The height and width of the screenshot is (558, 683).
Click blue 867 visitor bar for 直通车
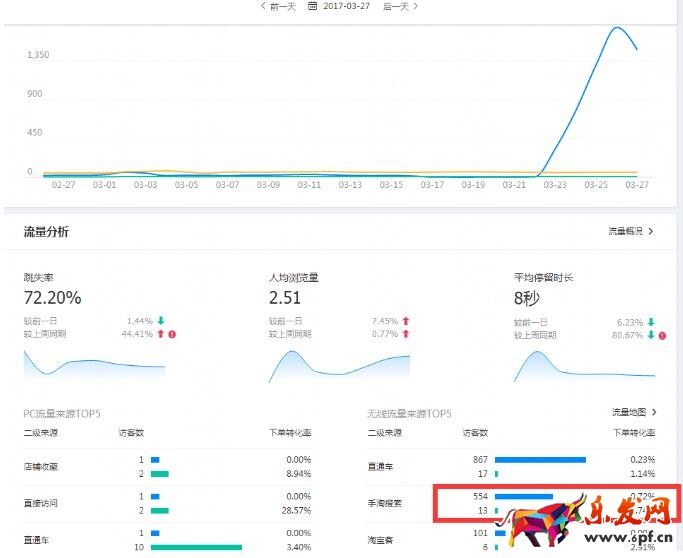click(540, 459)
